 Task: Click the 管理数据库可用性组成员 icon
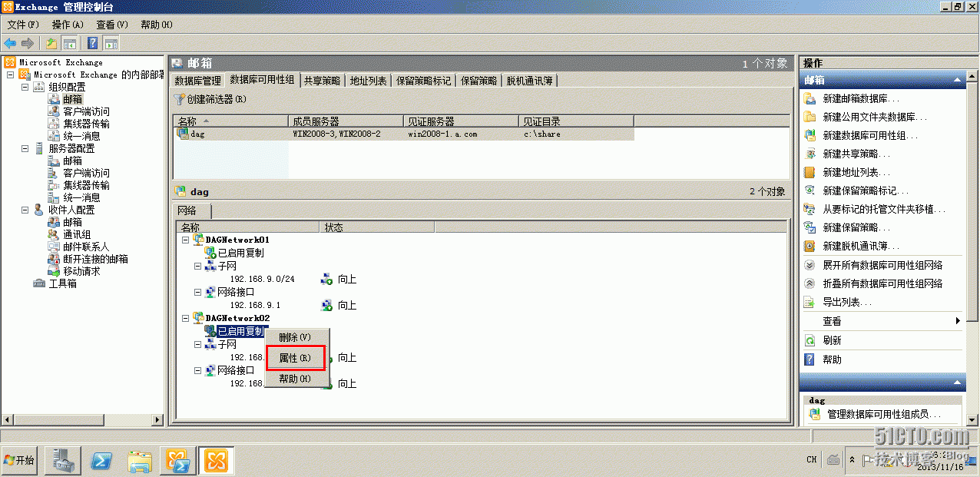click(814, 414)
